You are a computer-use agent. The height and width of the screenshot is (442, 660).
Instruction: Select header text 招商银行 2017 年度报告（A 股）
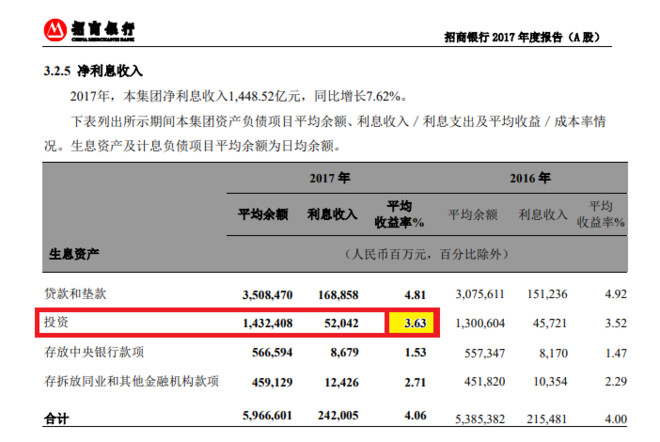point(522,37)
